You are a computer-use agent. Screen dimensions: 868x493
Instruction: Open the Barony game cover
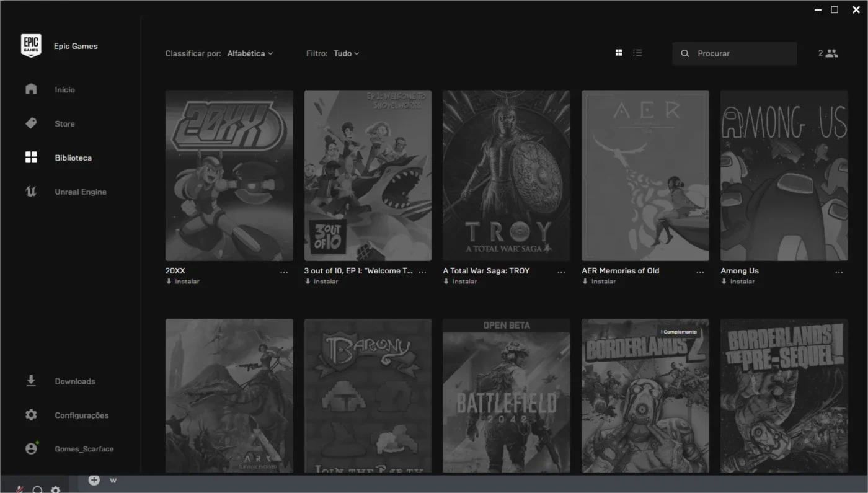(368, 396)
